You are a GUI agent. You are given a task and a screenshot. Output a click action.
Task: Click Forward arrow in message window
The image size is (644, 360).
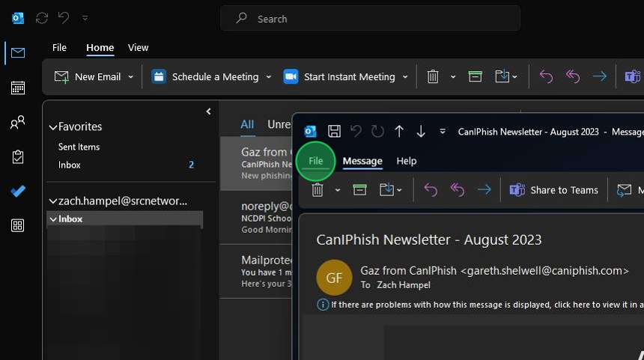tap(484, 189)
